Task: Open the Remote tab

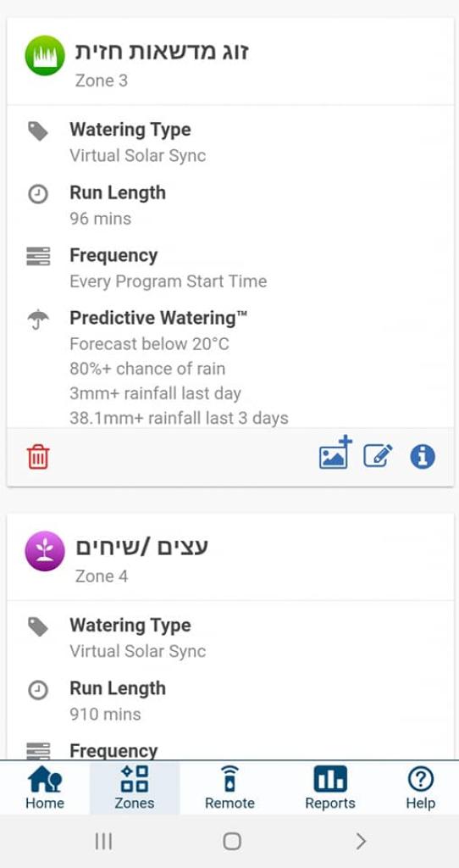Action: (229, 787)
